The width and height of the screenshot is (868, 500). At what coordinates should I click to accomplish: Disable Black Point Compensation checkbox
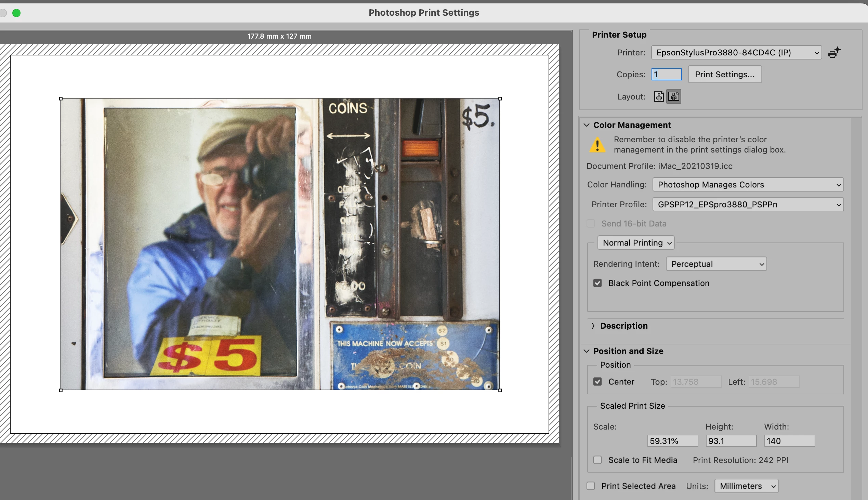pos(597,283)
